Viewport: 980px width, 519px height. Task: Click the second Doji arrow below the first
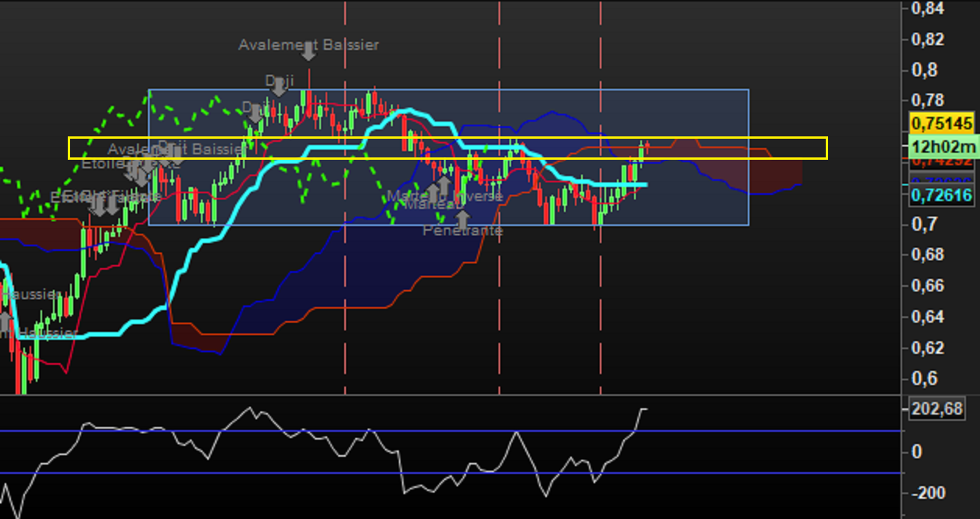(x=256, y=114)
